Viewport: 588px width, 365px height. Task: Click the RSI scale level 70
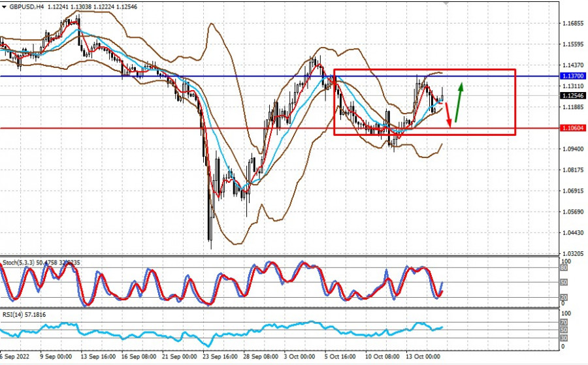point(564,323)
